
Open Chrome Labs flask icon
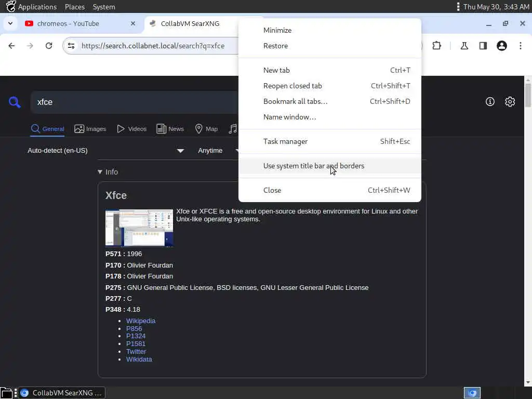tap(464, 46)
